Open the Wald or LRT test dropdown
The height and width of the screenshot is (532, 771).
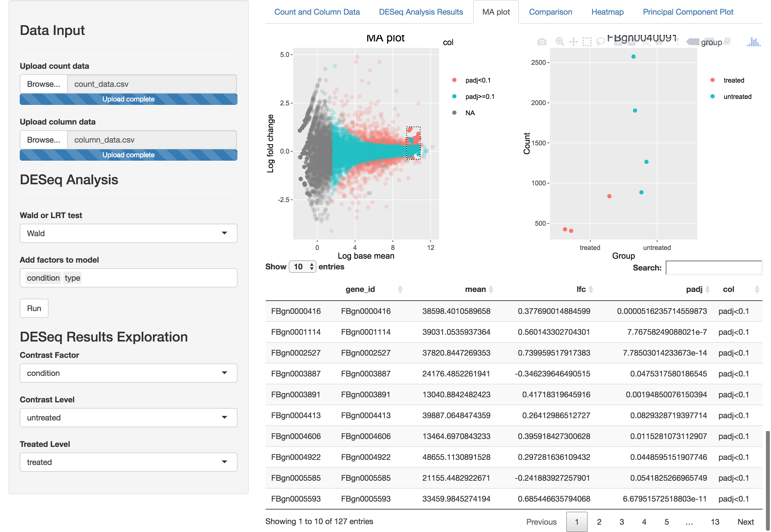coord(128,233)
